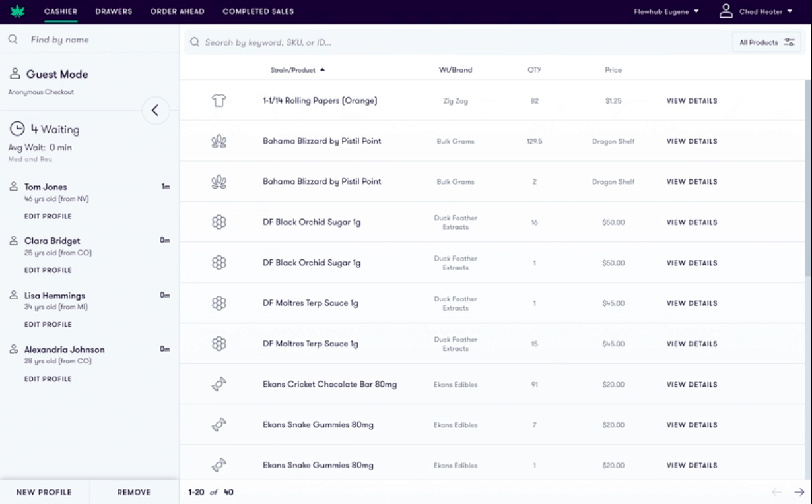This screenshot has width=812, height=504.
Task: Click the candy icon for Ekans Cricket Chocolate Bar
Action: (x=219, y=385)
